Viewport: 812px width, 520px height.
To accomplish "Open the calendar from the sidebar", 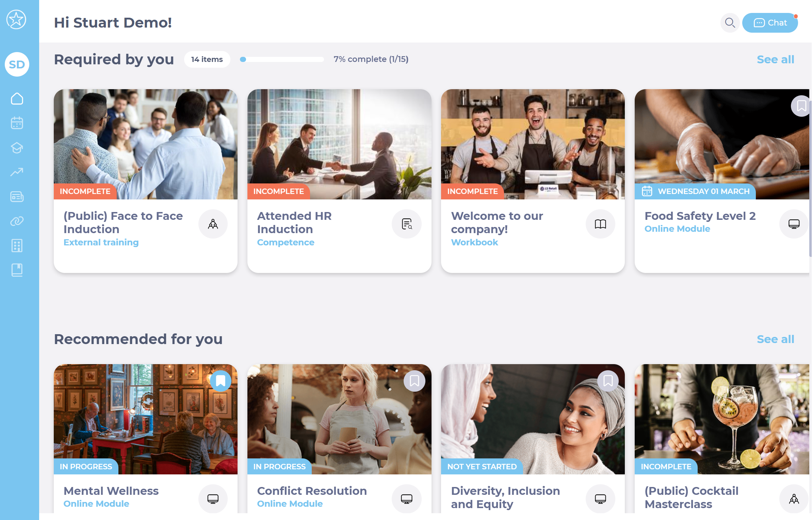I will pos(17,123).
